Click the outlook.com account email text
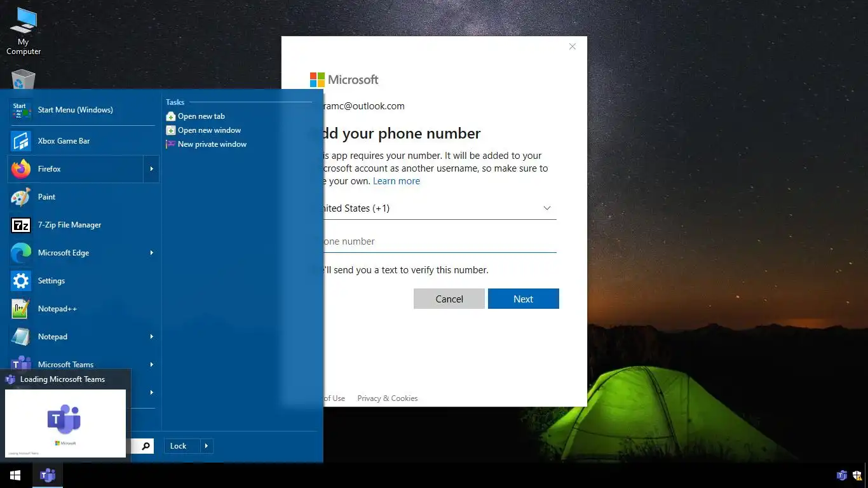 point(363,106)
